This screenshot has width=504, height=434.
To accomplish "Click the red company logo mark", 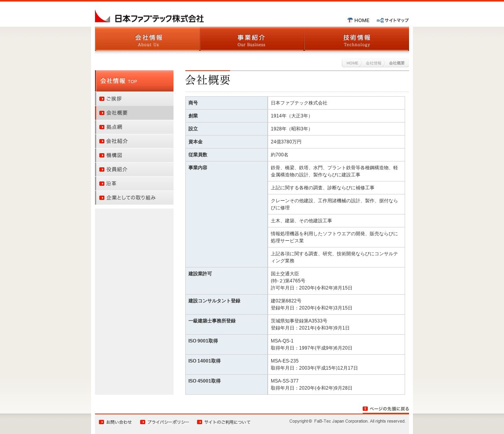I will coord(102,16).
